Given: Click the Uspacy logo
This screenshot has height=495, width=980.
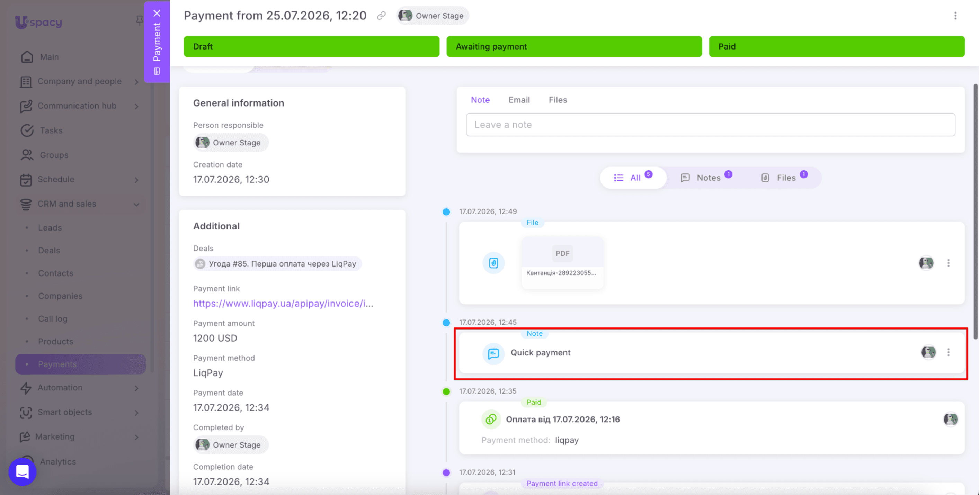Looking at the screenshot, I should pos(38,22).
